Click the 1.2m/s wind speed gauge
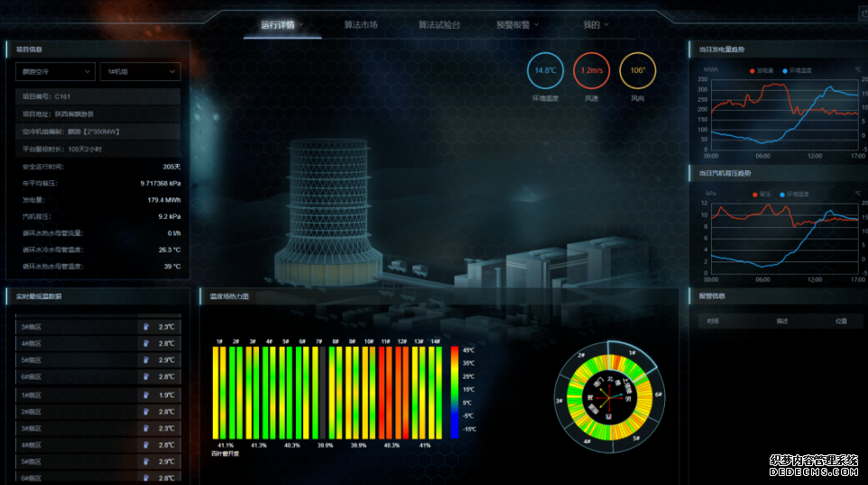868x485 pixels. click(x=591, y=70)
